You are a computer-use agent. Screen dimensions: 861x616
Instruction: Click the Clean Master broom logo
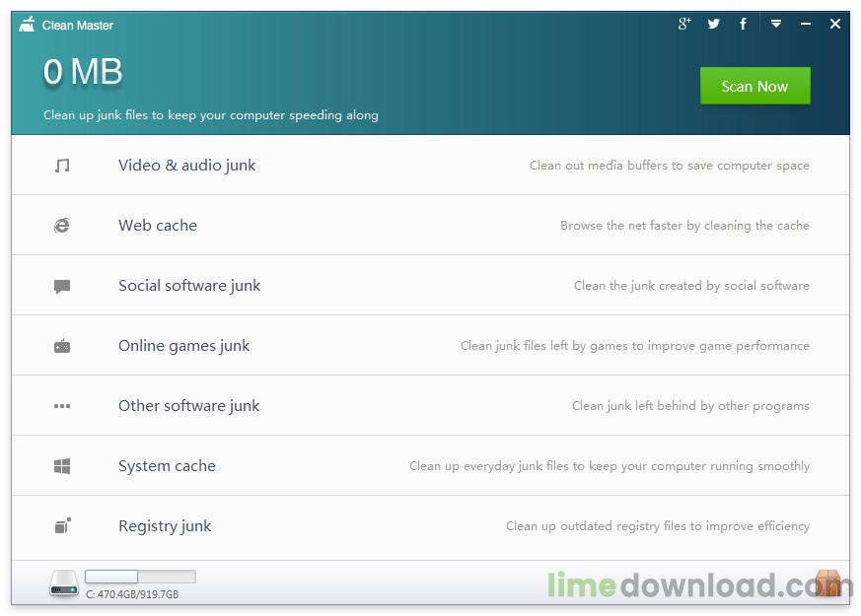click(27, 25)
